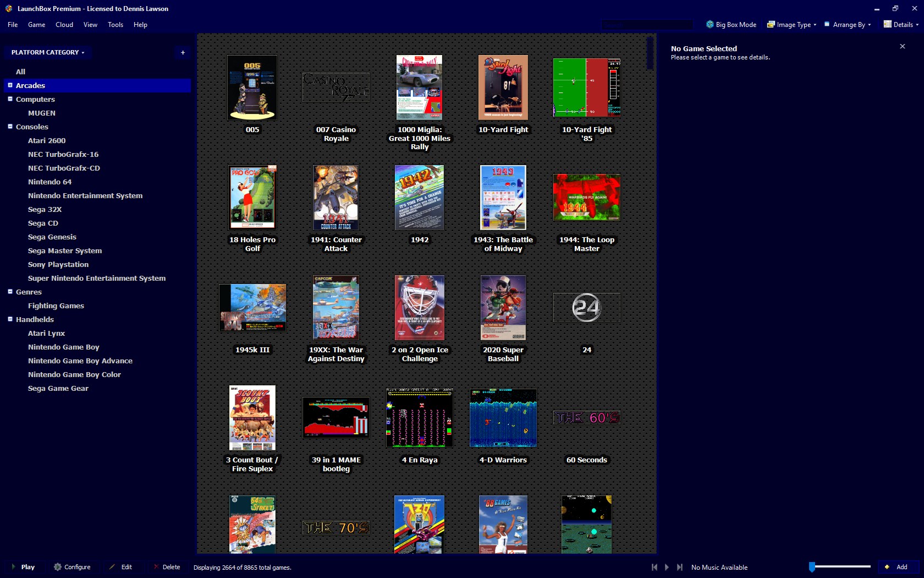Click the plus icon beside Platform Category

click(x=183, y=52)
